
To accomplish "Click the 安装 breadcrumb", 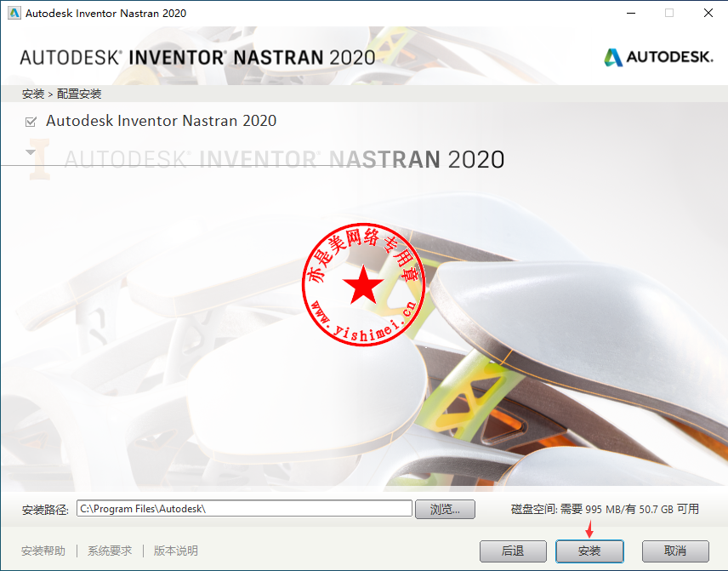I will (33, 94).
